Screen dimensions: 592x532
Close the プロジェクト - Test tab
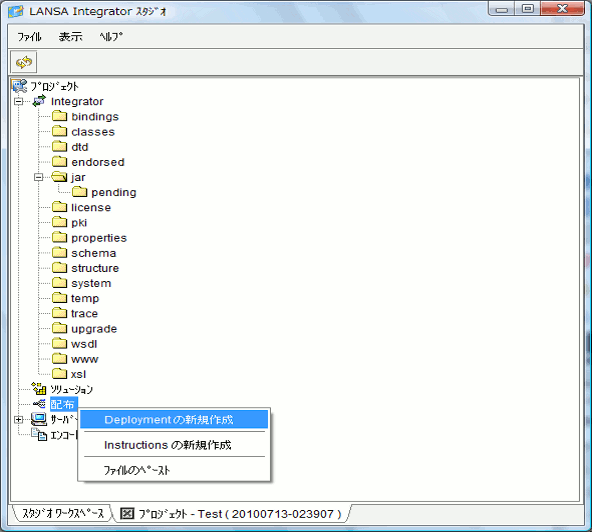[x=127, y=513]
